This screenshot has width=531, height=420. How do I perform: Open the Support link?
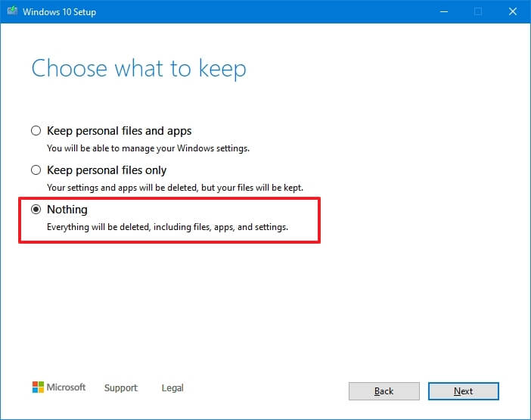click(x=121, y=388)
